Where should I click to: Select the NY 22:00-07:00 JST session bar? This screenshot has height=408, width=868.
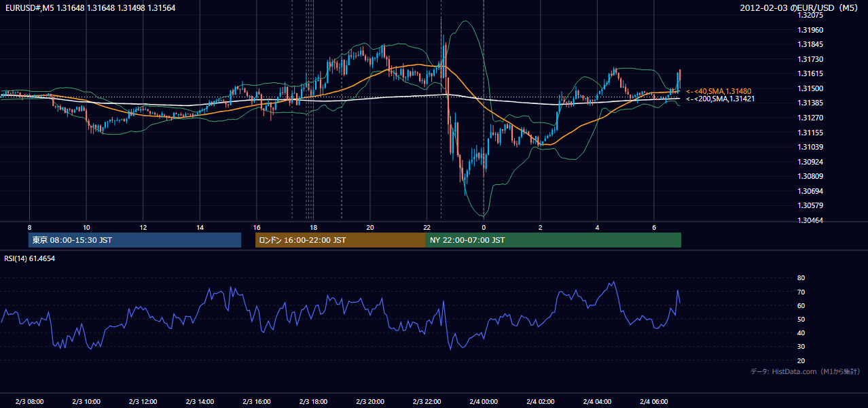tap(554, 240)
